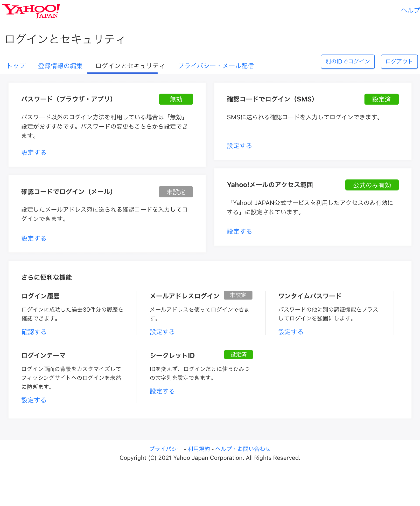Image resolution: width=420 pixels, height=506 pixels.
Task: Open the footer 利用規約 link
Action: click(x=199, y=449)
